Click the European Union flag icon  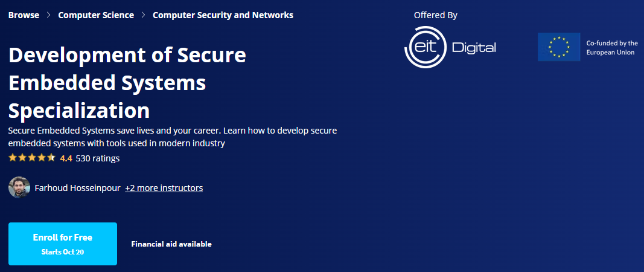(559, 47)
